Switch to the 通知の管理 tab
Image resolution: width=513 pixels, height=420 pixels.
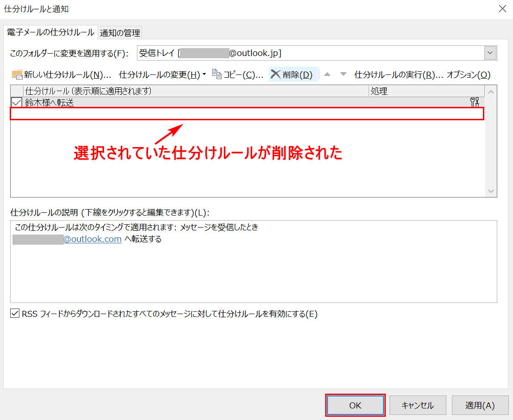tap(120, 32)
